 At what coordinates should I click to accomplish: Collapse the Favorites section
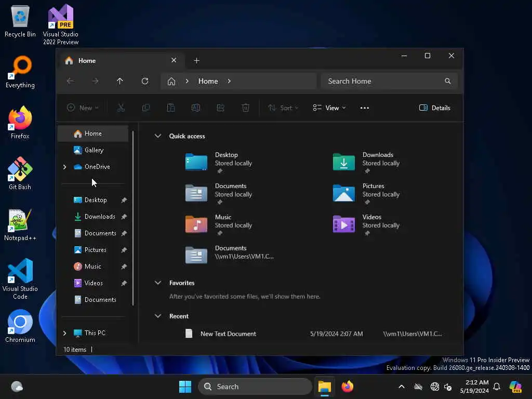click(158, 283)
